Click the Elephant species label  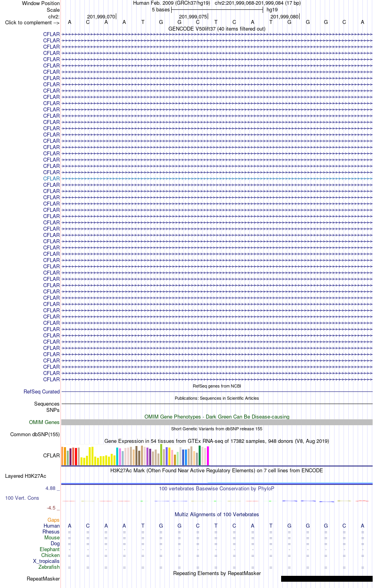50,549
